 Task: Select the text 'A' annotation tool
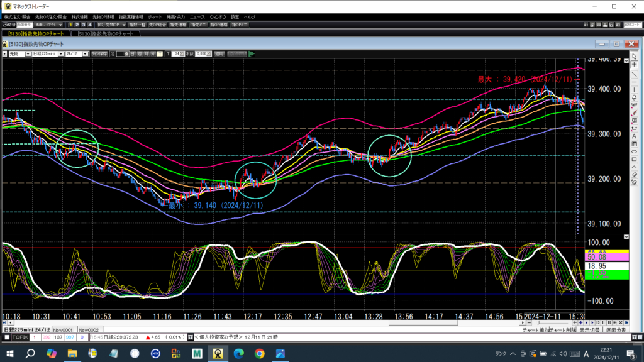click(x=634, y=136)
